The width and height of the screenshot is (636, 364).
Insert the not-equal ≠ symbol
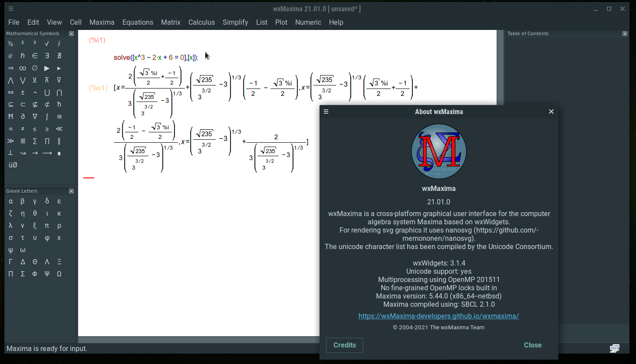[x=23, y=129]
